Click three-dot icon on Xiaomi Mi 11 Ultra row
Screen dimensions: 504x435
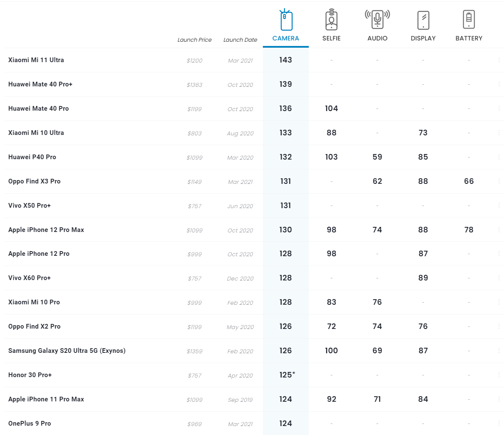(499, 60)
